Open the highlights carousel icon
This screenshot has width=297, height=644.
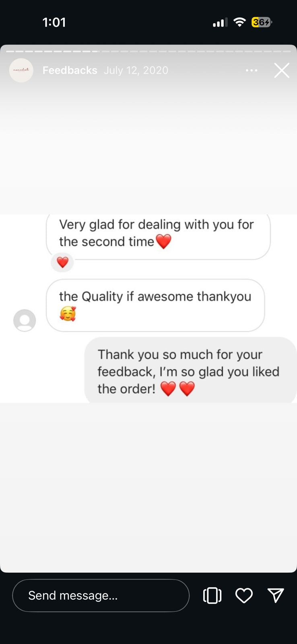point(212,596)
